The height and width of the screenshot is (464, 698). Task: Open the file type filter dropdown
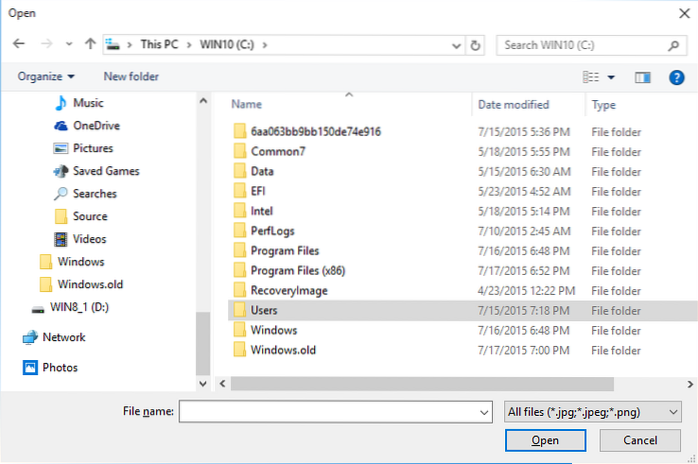(592, 412)
